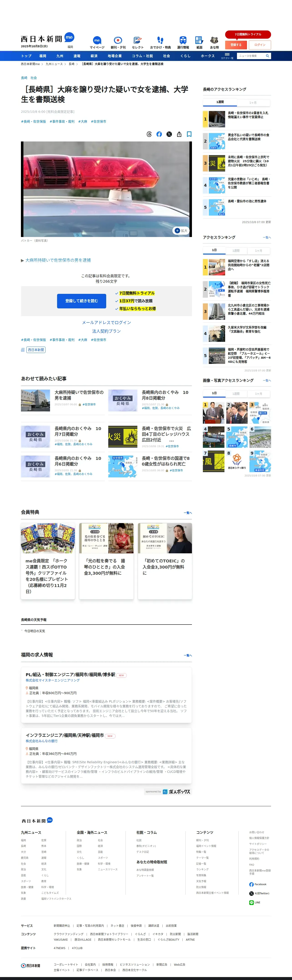Open rank 1 長崎 ranking article thumbnail
This screenshot has width=292, height=980.
(x=217, y=119)
